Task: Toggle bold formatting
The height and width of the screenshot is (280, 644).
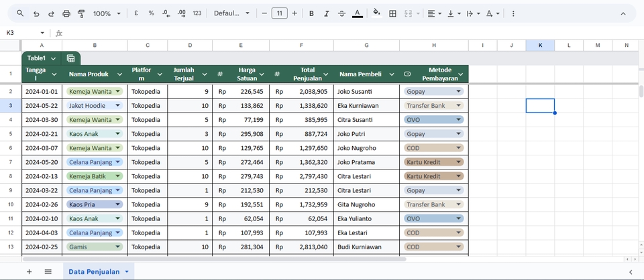Action: point(311,13)
